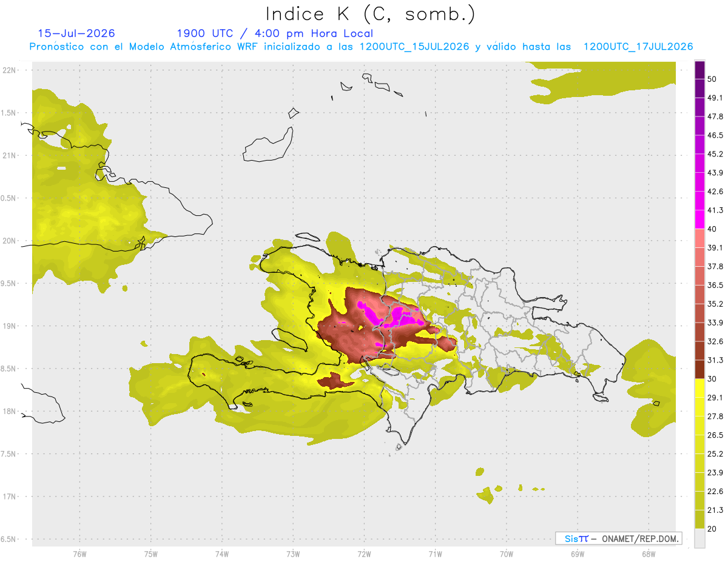Click the colorbar label "45.2"
The height and width of the screenshot is (562, 728).
coord(715,154)
